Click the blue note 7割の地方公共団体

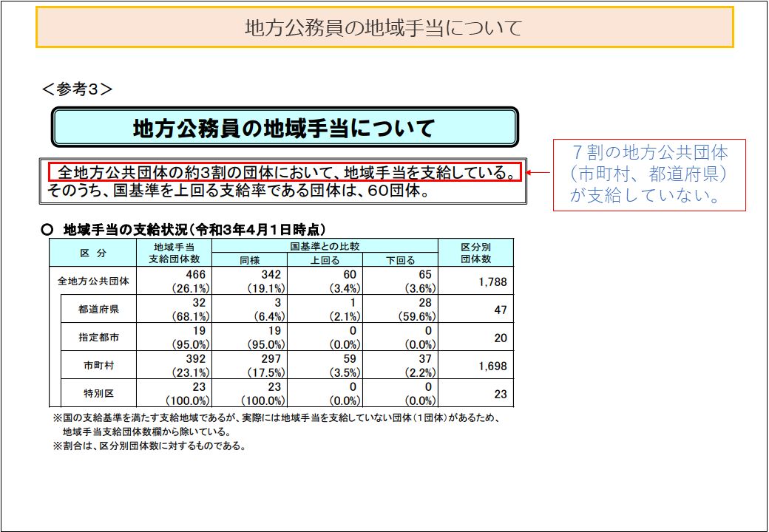[649, 174]
